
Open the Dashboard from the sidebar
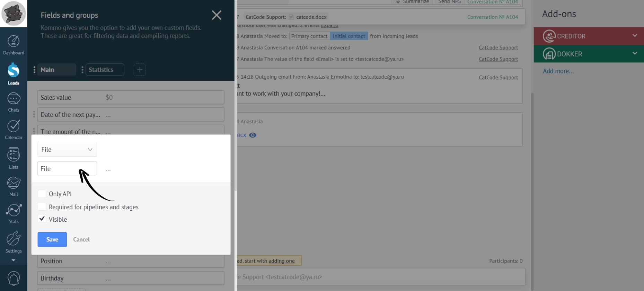tap(14, 45)
